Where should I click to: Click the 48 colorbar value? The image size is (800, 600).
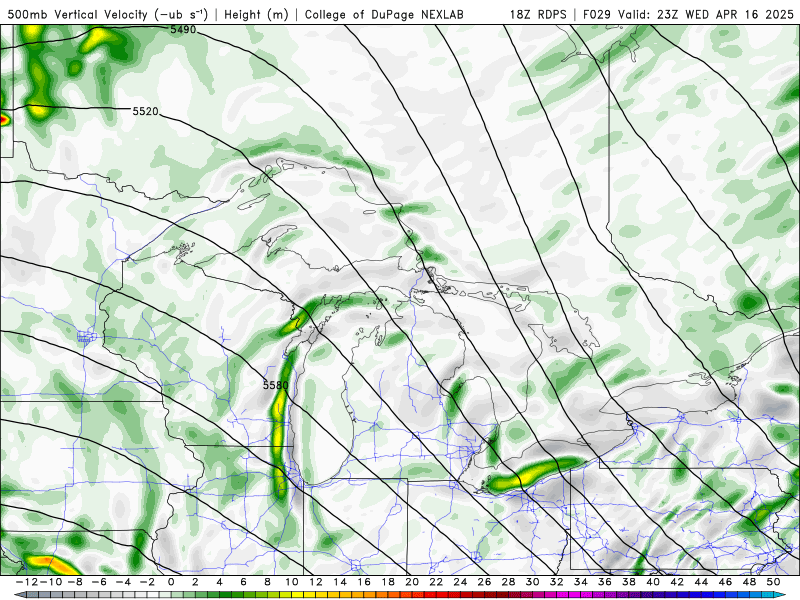point(749,582)
